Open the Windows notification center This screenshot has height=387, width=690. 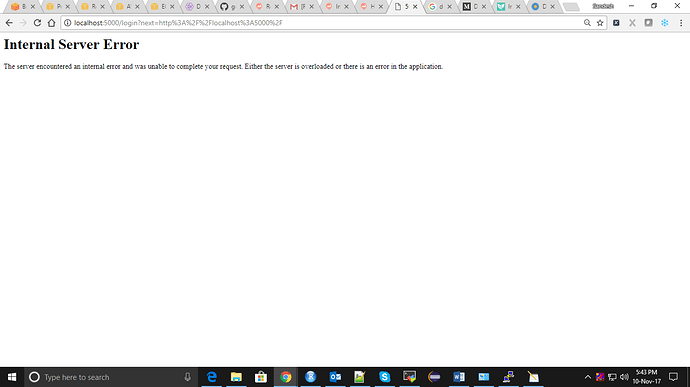click(673, 377)
